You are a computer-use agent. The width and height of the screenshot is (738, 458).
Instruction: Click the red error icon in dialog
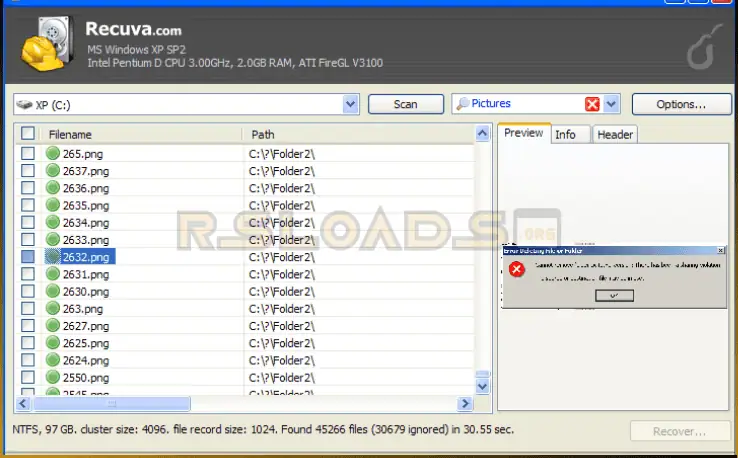516,270
